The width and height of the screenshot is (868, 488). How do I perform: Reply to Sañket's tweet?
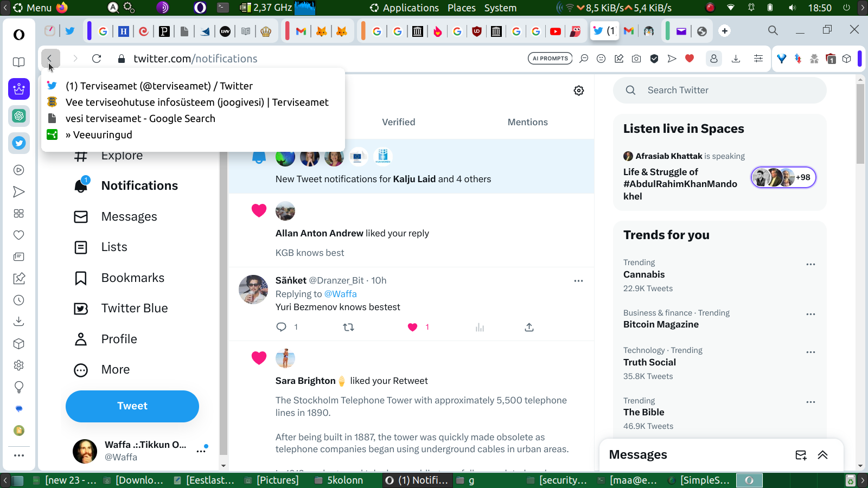pyautogui.click(x=281, y=327)
